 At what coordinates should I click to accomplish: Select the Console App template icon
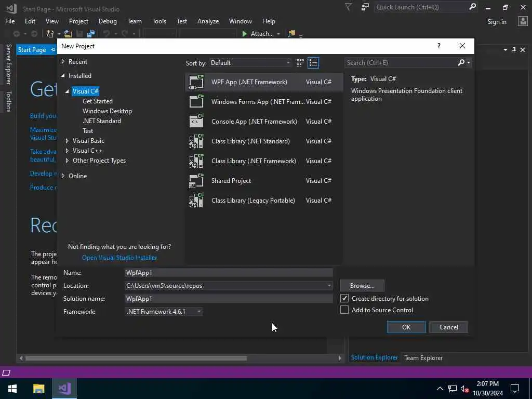pyautogui.click(x=196, y=122)
